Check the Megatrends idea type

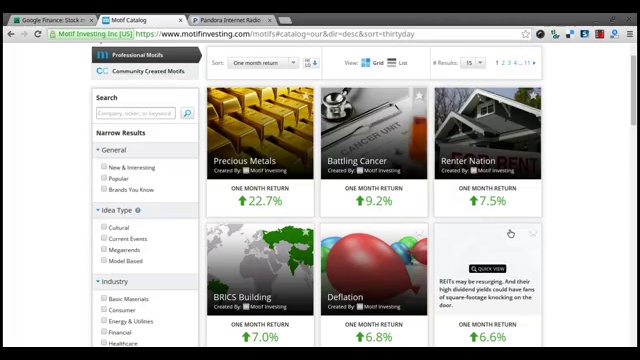104,249
